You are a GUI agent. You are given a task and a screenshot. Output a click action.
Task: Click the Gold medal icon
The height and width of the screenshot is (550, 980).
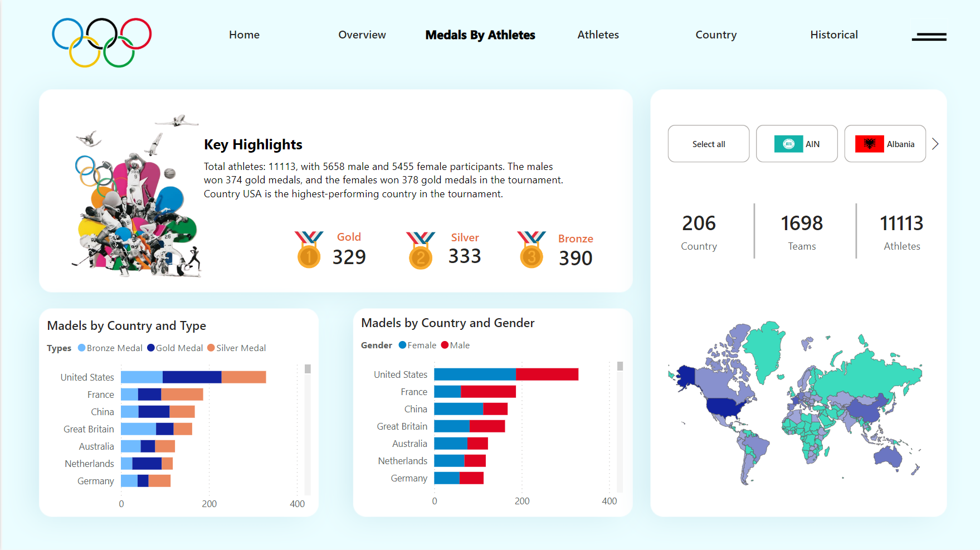click(x=309, y=249)
